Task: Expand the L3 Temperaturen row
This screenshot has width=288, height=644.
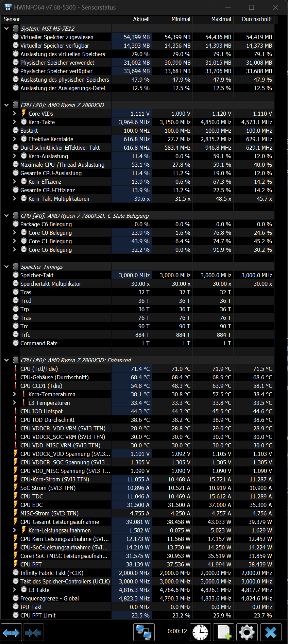Action: pos(14,402)
